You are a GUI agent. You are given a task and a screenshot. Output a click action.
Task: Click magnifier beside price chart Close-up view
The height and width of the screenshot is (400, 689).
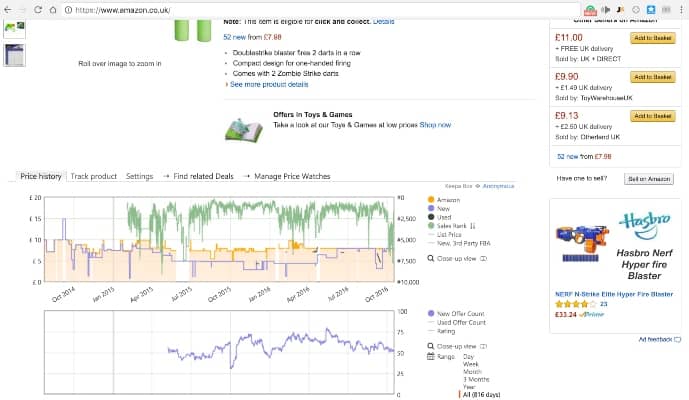point(431,258)
